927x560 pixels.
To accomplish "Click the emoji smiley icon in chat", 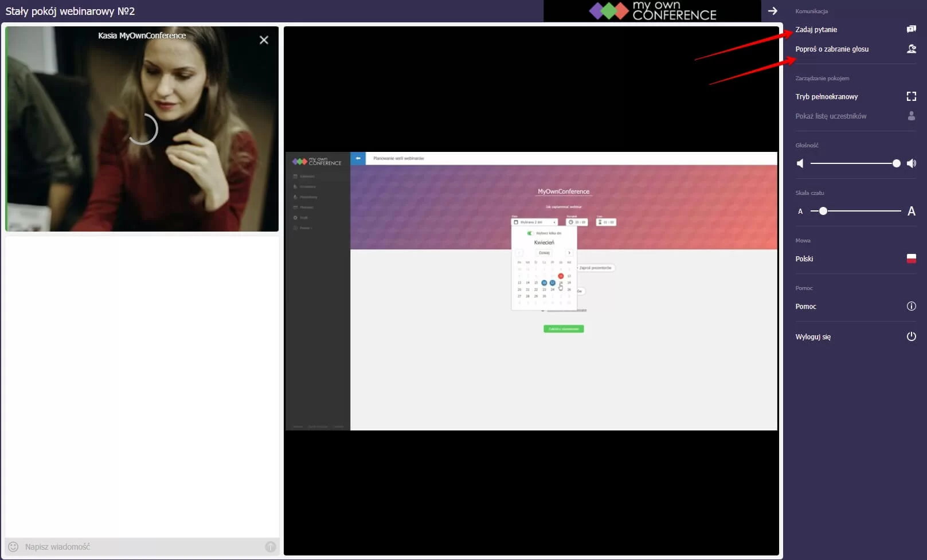I will click(13, 547).
